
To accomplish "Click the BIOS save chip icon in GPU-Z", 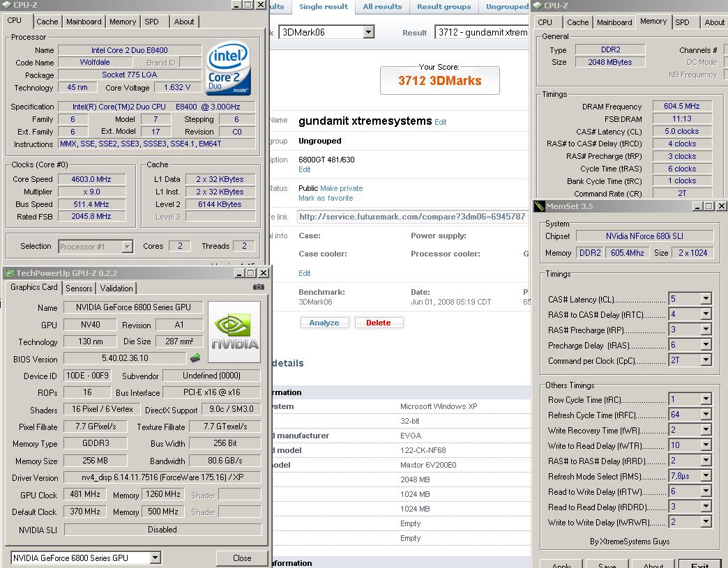I will (x=195, y=358).
